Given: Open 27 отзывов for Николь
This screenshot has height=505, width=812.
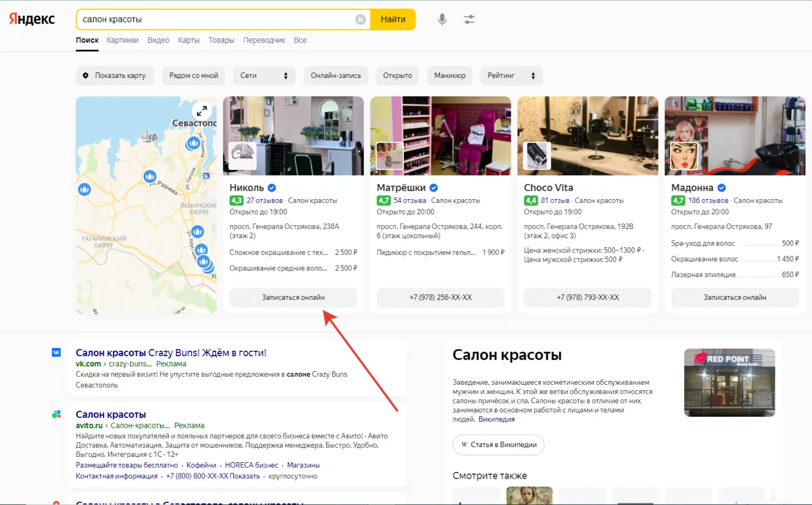Looking at the screenshot, I should click(x=265, y=200).
